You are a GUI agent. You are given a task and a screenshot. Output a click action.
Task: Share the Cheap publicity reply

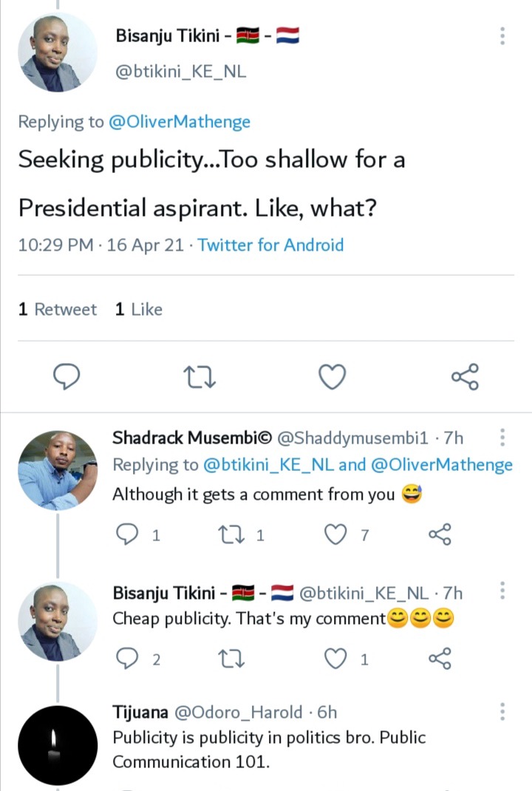440,659
